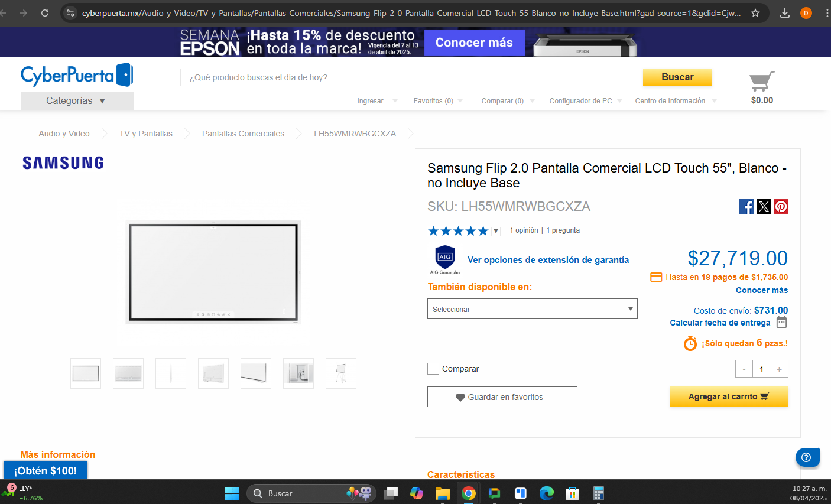Share product on X (Twitter)
The image size is (831, 504).
(764, 206)
